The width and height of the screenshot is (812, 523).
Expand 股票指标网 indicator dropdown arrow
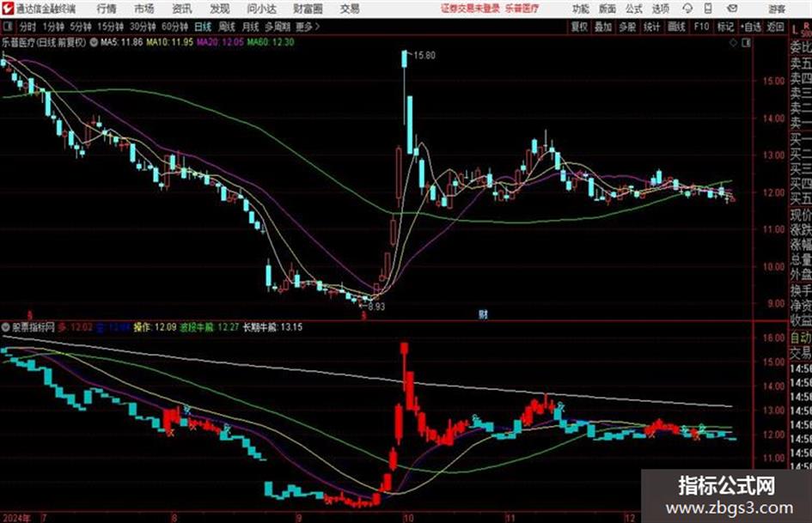point(6,327)
